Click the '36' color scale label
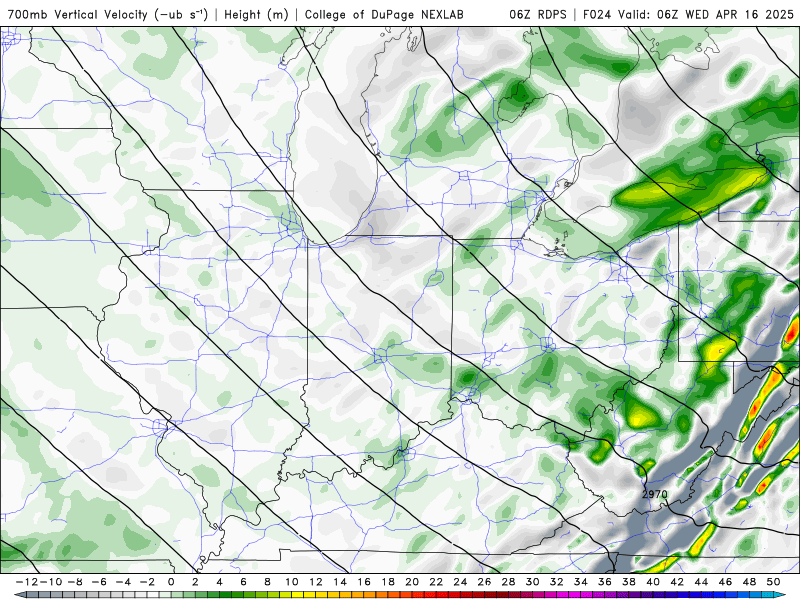800x600 pixels. click(x=605, y=582)
